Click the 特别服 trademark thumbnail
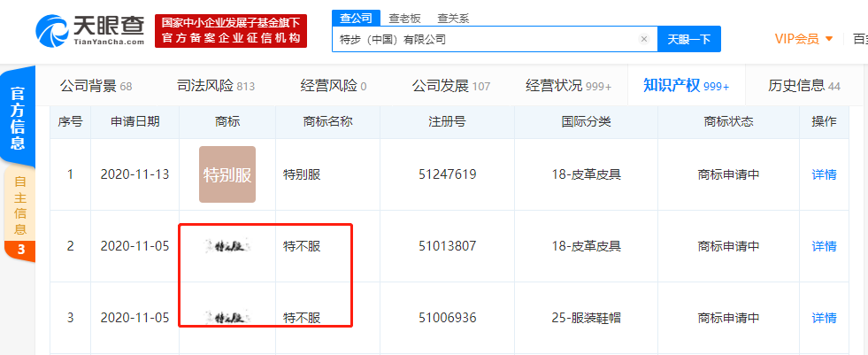Screen dimensions: 868x355 pyautogui.click(x=227, y=174)
